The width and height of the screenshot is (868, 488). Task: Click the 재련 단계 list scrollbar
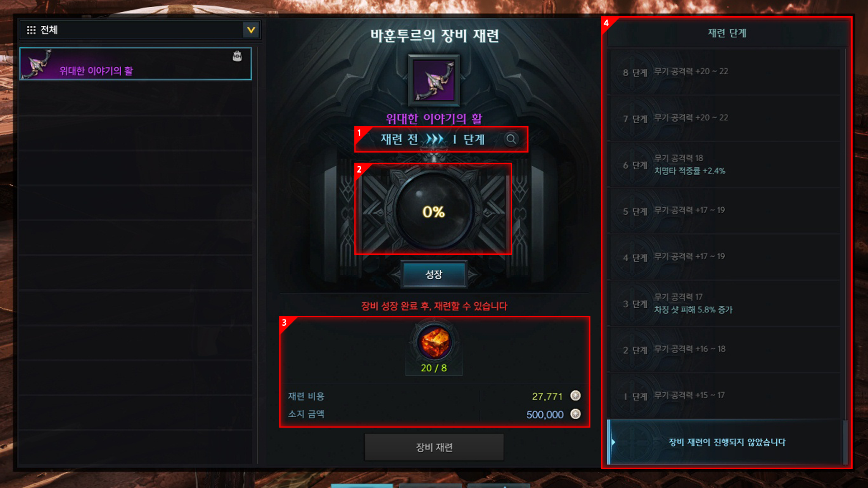(844, 257)
